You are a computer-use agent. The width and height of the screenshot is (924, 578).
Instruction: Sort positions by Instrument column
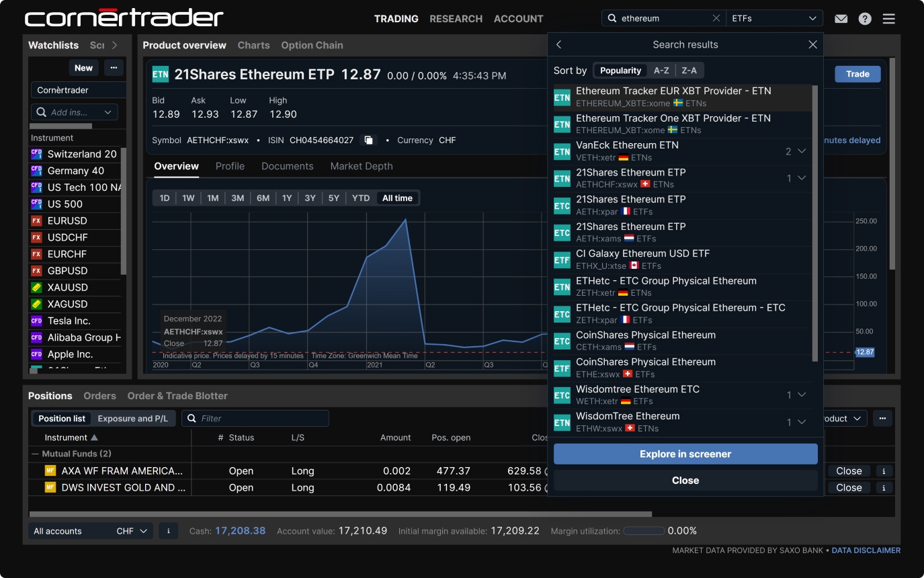click(x=71, y=438)
